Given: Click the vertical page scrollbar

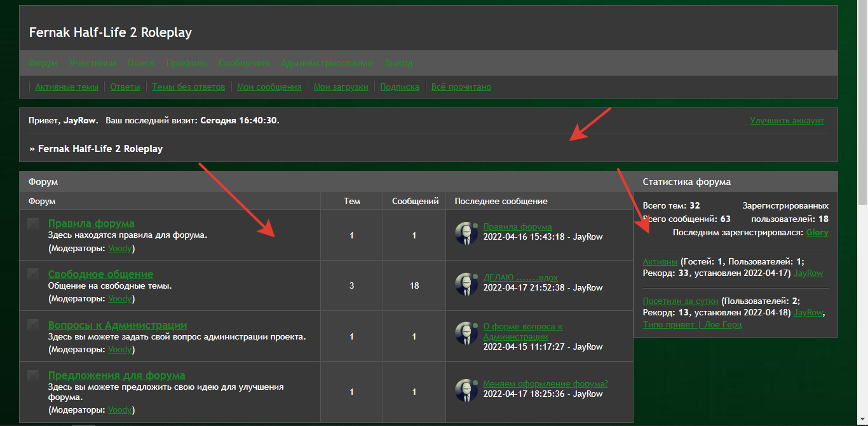Looking at the screenshot, I should [x=863, y=213].
